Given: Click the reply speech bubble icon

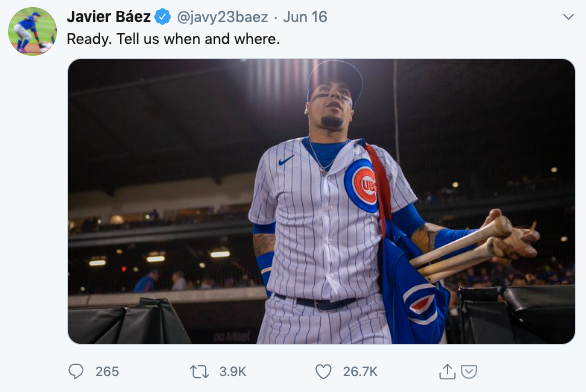Looking at the screenshot, I should [76, 371].
